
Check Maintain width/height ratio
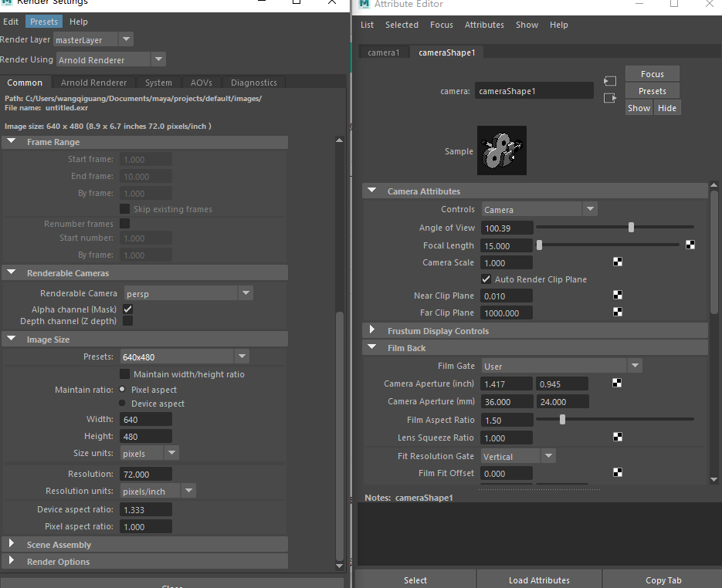point(124,373)
